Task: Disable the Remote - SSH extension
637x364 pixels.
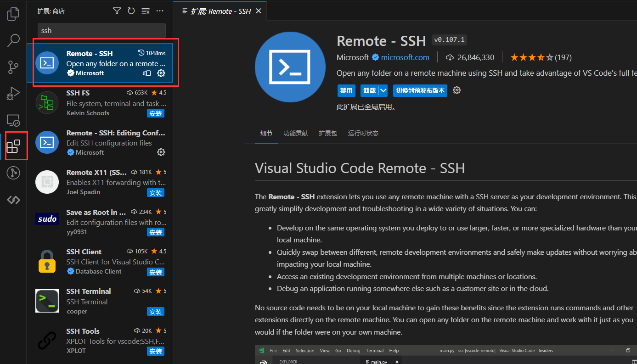Action: pyautogui.click(x=346, y=90)
